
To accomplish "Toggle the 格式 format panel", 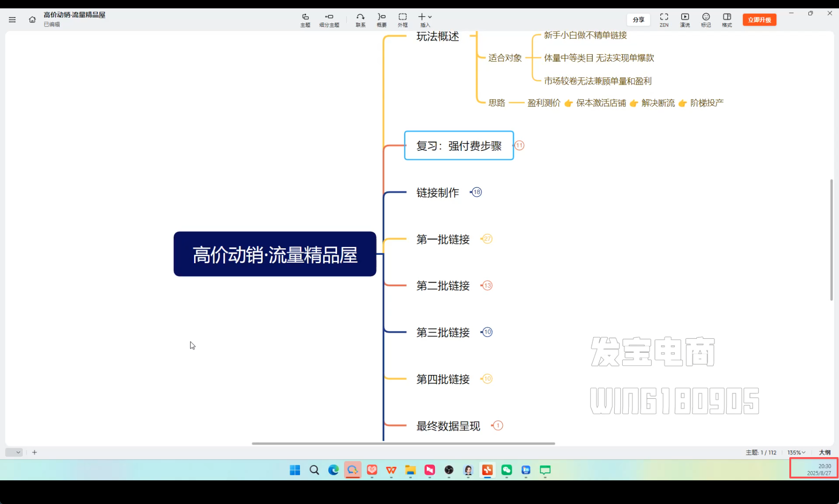I will 727,19.
